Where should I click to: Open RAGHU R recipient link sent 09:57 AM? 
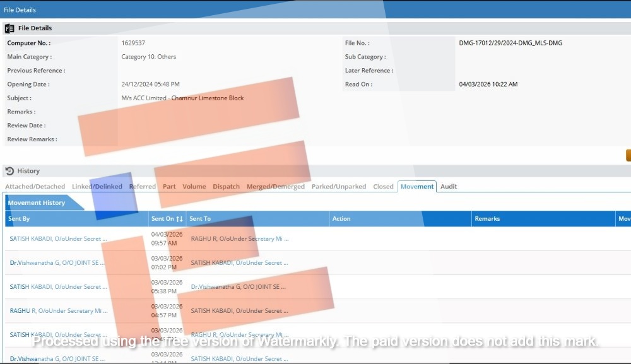point(239,239)
